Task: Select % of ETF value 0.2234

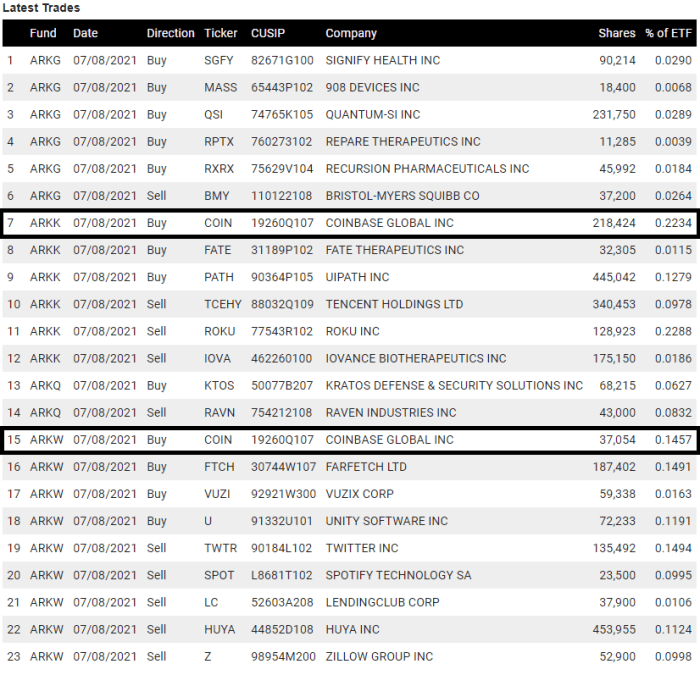Action: coord(673,223)
